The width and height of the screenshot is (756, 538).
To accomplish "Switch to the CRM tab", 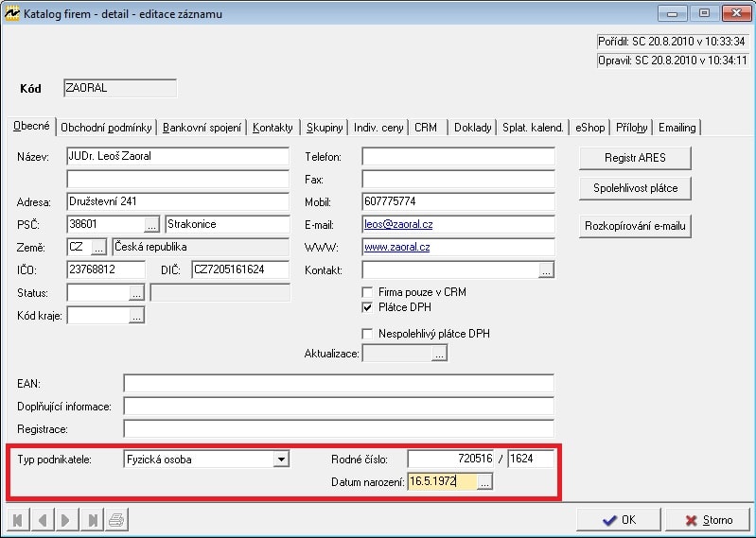I will click(426, 128).
